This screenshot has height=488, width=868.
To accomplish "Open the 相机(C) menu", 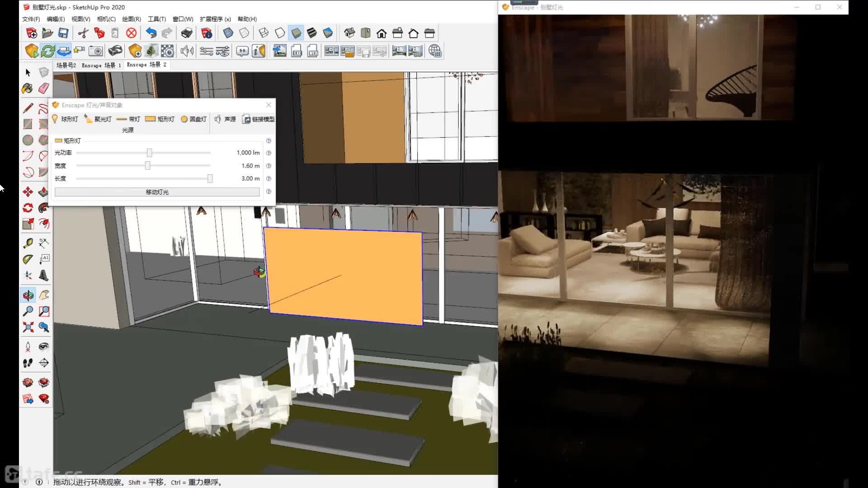I will [x=106, y=19].
